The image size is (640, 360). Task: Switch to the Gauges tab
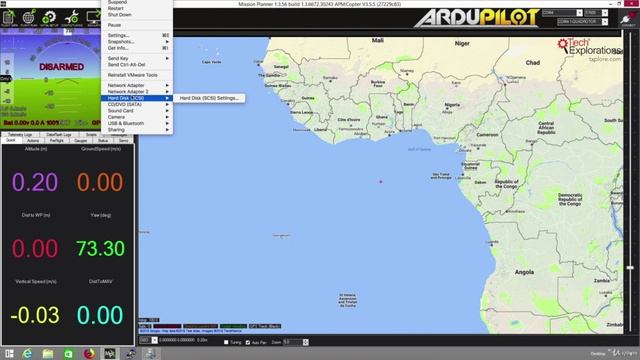pos(80,140)
